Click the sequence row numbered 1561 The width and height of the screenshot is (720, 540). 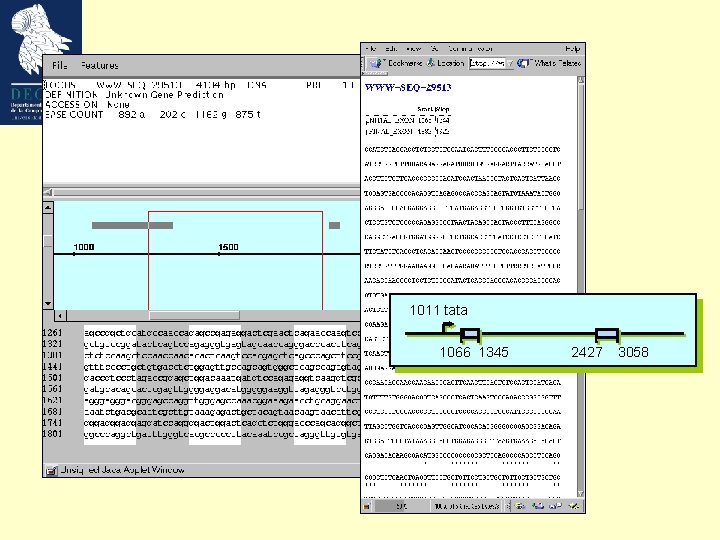(202, 389)
